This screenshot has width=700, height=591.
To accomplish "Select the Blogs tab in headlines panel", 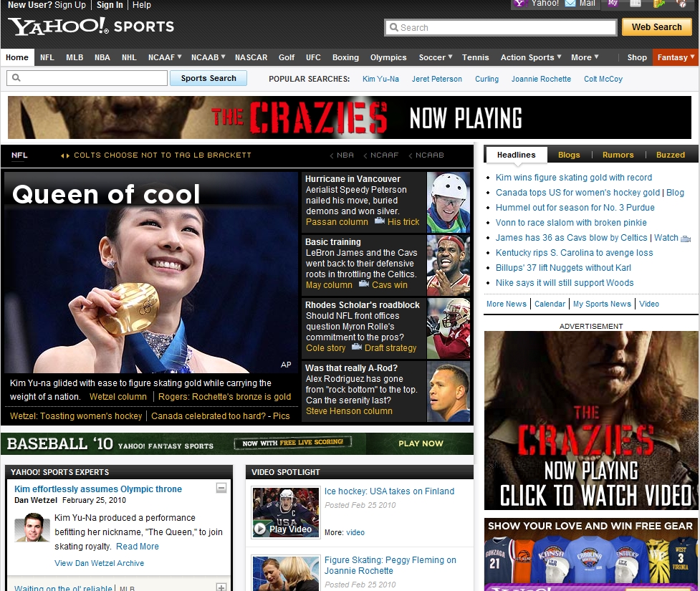I will click(x=569, y=155).
